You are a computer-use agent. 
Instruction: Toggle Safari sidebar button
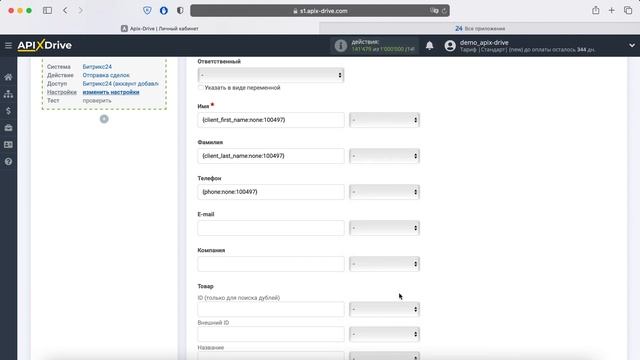tap(47, 11)
